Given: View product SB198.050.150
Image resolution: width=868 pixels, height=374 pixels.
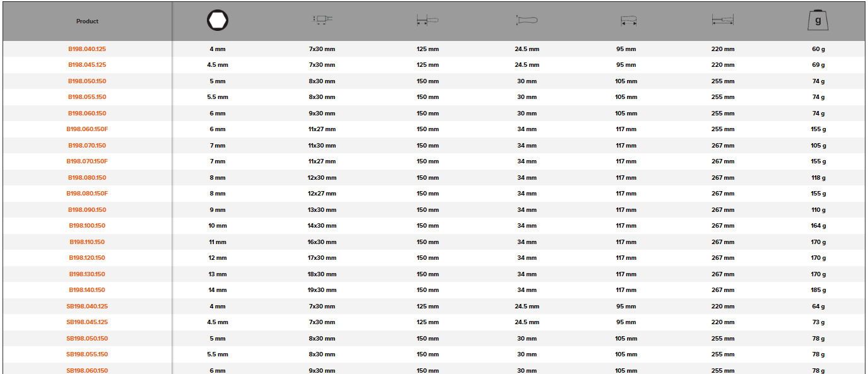Looking at the screenshot, I should pos(87,339).
